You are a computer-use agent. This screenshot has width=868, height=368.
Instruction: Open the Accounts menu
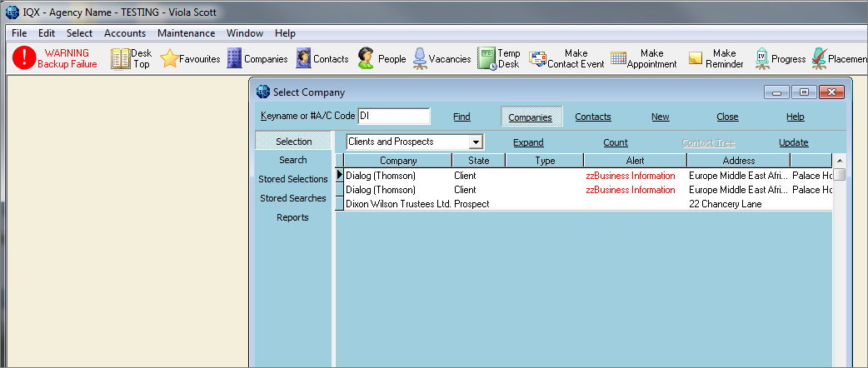(x=125, y=33)
